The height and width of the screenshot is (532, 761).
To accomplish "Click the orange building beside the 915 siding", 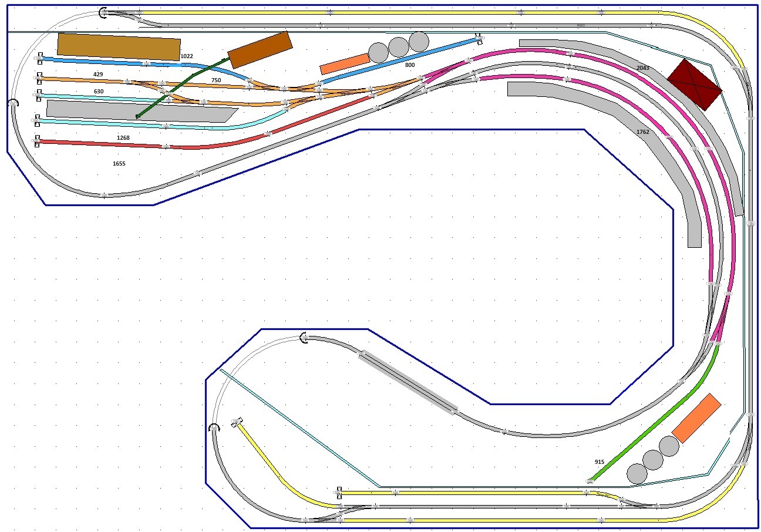I will (696, 418).
